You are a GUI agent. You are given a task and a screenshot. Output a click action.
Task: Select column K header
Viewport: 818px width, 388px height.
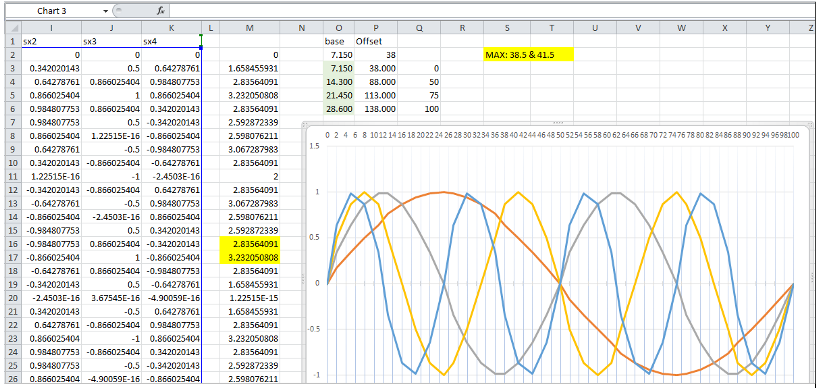click(171, 28)
